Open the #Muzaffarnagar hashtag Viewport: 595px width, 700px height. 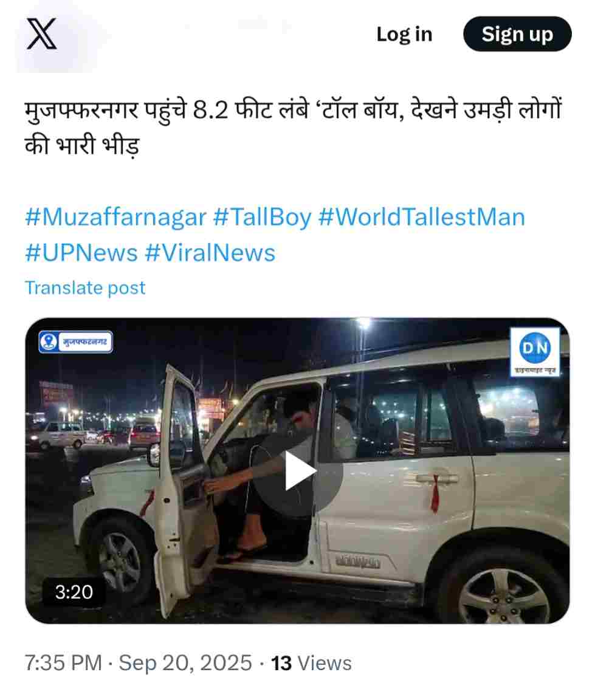pyautogui.click(x=115, y=218)
